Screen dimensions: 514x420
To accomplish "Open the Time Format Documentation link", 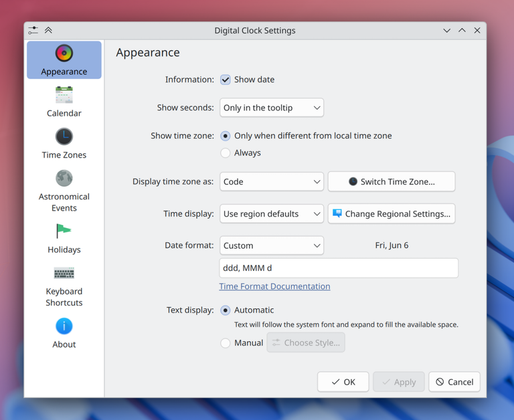I will click(x=274, y=286).
